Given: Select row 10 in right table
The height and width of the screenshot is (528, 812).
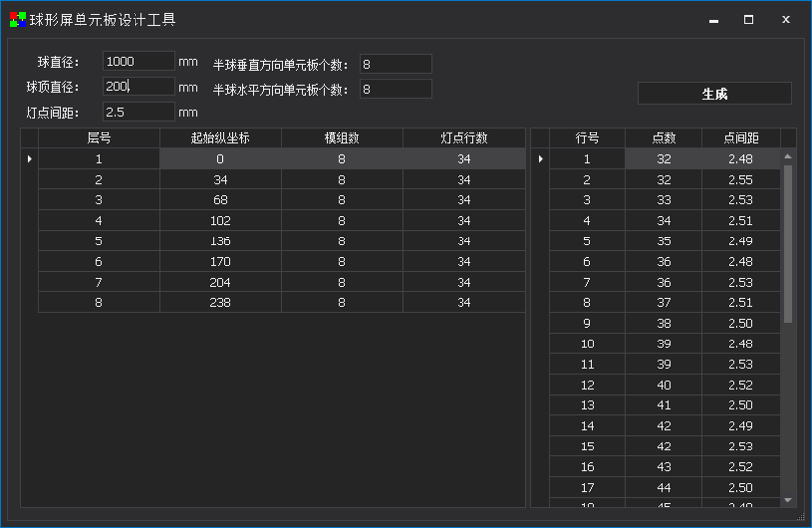Looking at the screenshot, I should pos(587,344).
